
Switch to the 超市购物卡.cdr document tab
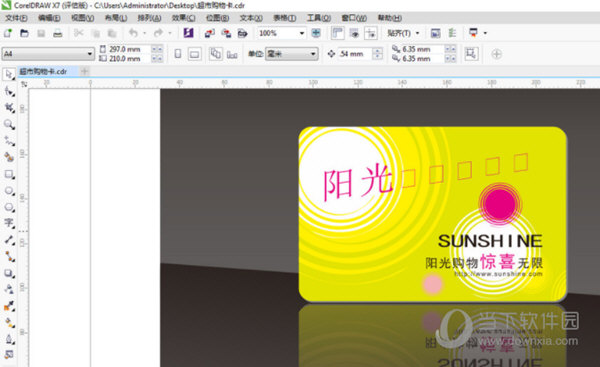[x=47, y=71]
